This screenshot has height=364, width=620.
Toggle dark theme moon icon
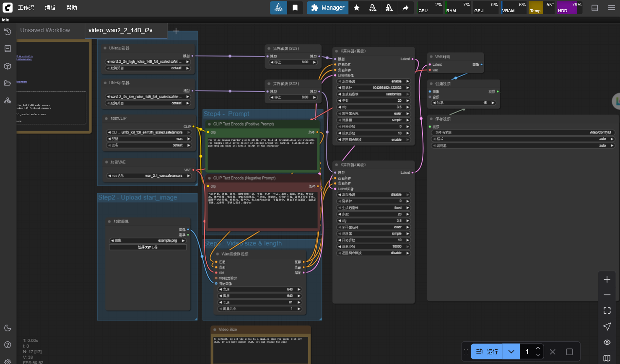[x=8, y=328]
